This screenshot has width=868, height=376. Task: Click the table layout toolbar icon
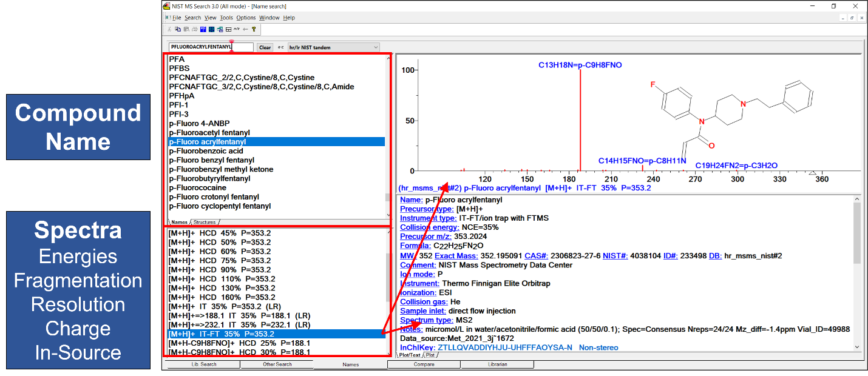tap(228, 29)
